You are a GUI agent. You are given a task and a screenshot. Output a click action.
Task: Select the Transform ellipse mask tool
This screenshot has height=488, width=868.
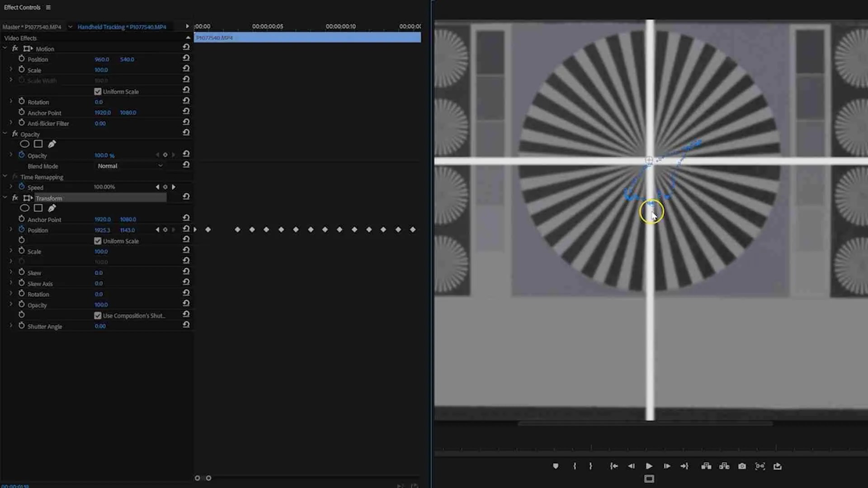coord(25,208)
